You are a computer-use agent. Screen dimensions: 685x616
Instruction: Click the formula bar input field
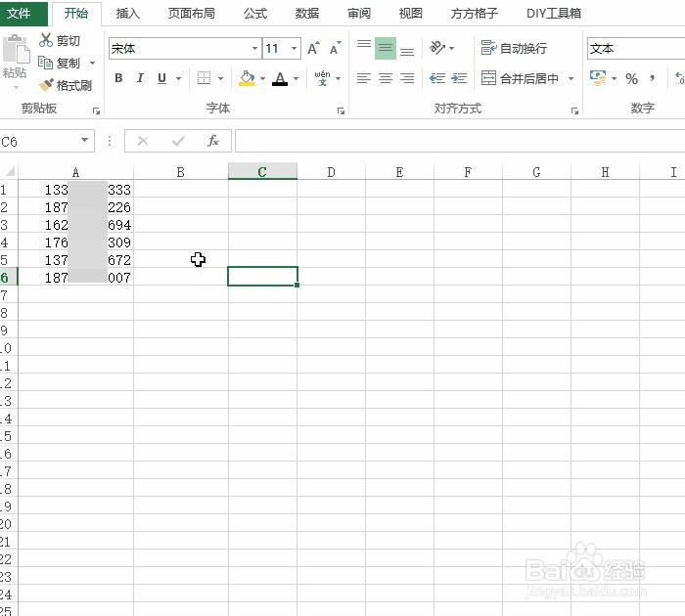point(460,141)
